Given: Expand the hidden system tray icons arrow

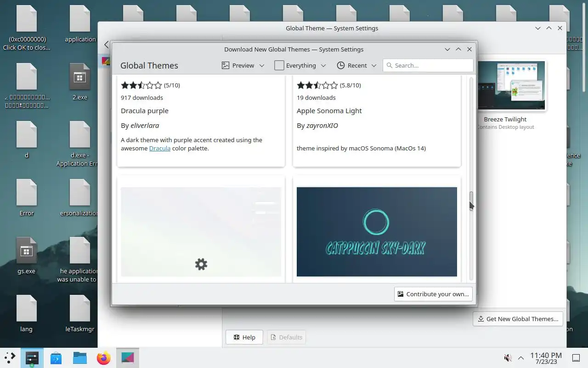Looking at the screenshot, I should 521,358.
